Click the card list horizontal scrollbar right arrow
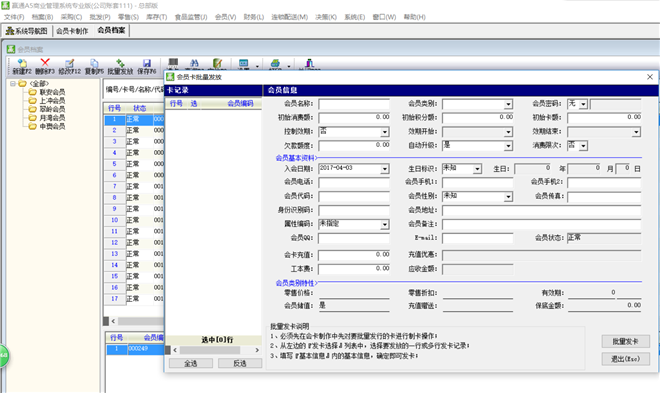This screenshot has width=660, height=393. pos(257,350)
